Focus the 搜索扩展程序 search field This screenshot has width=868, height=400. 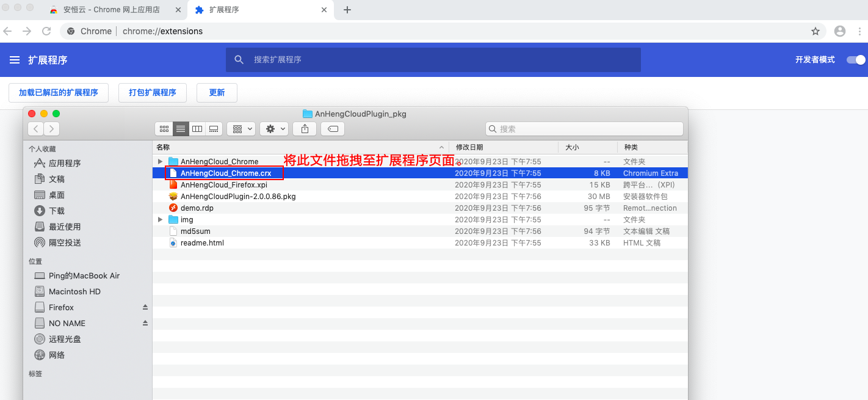tap(433, 60)
